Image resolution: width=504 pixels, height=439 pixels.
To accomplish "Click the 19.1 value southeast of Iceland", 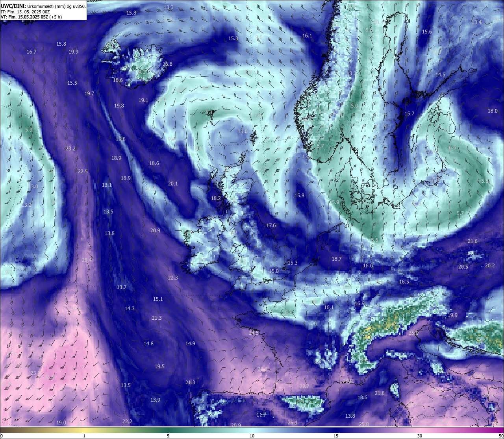I will 143,100.
